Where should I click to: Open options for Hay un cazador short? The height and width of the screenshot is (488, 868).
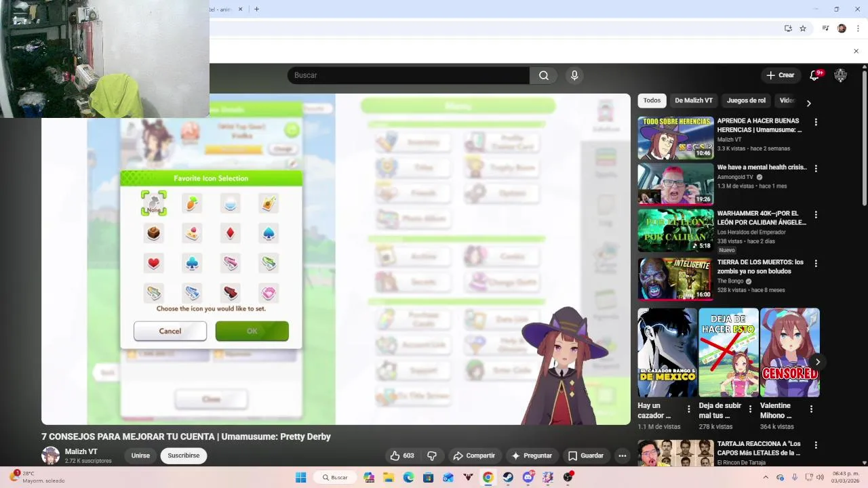[x=689, y=409]
